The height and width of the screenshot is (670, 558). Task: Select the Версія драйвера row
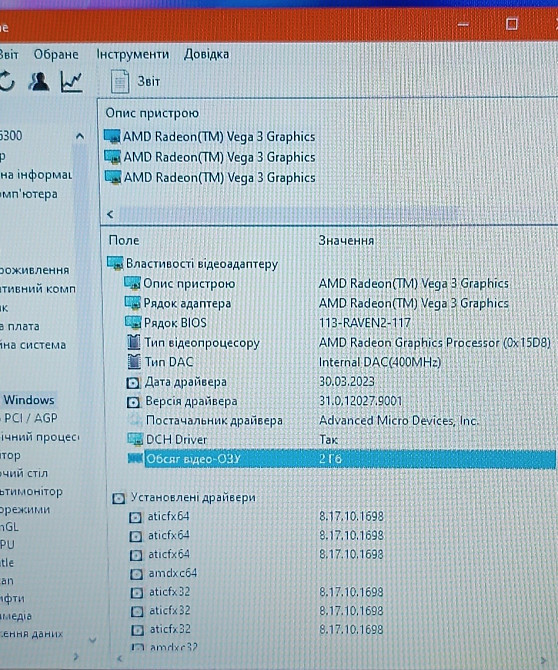[264, 401]
